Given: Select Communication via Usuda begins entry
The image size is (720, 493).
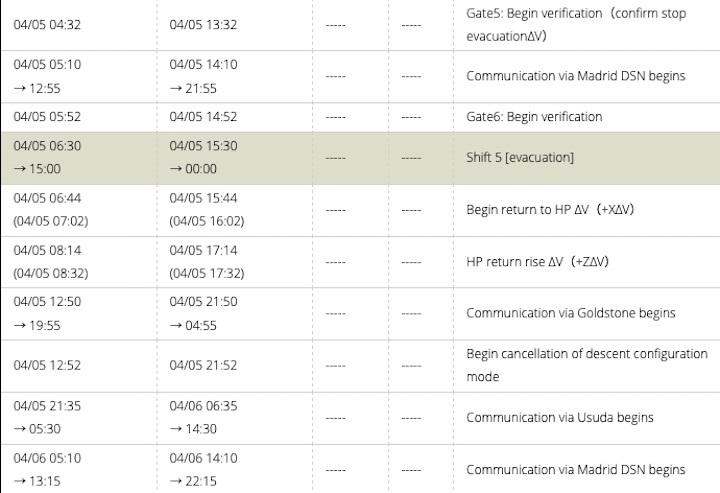Looking at the screenshot, I should coord(559,417).
